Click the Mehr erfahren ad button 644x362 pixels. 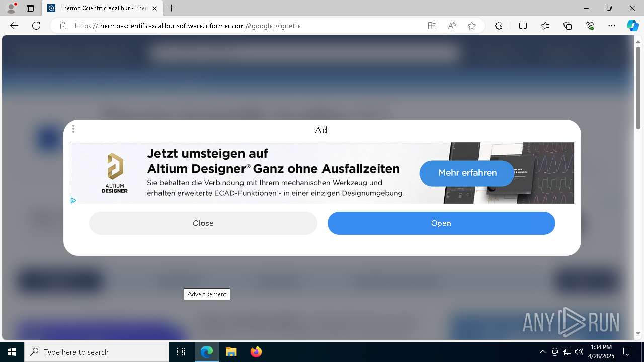(467, 173)
